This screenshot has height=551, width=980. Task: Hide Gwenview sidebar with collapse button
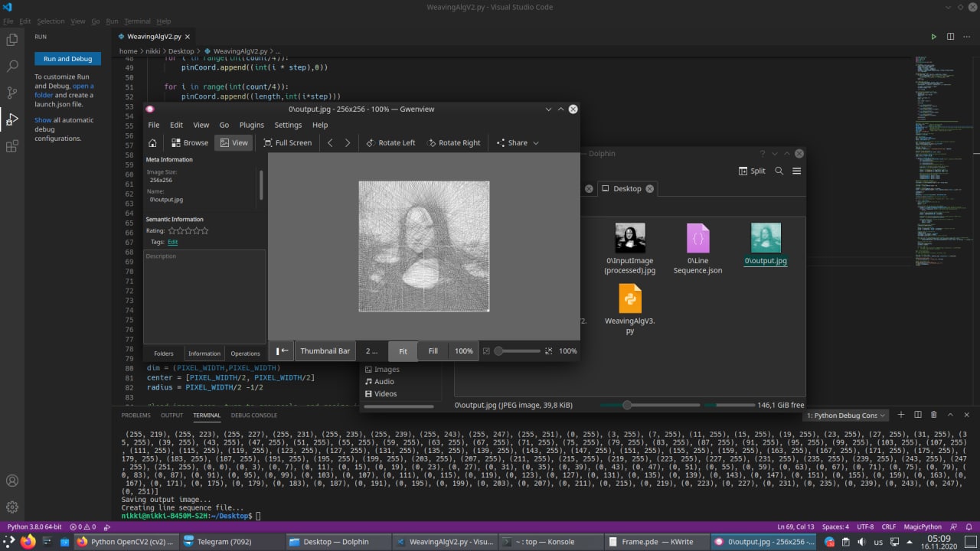[x=282, y=350]
